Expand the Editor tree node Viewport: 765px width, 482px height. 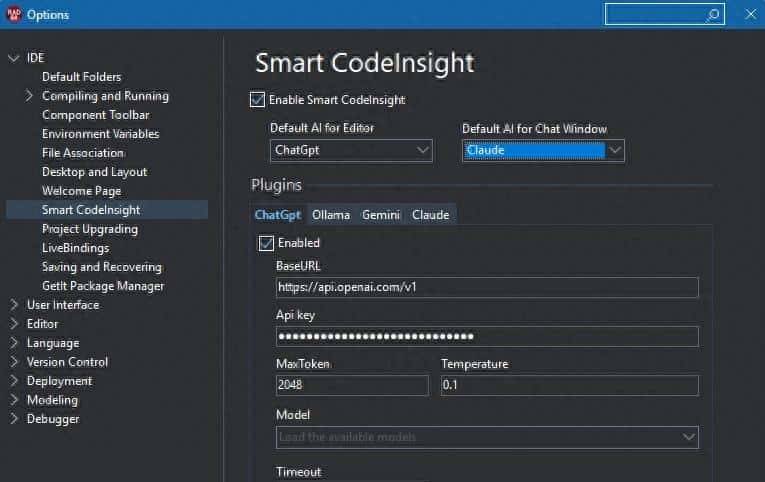tap(14, 324)
